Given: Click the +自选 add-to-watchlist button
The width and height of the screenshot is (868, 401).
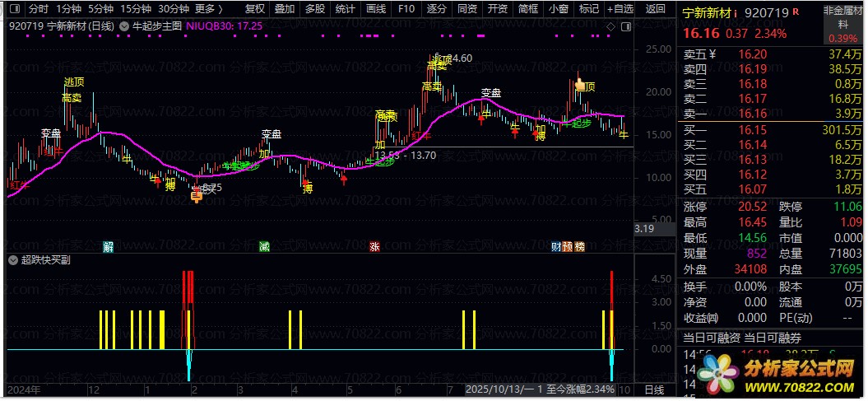Looking at the screenshot, I should (619, 9).
